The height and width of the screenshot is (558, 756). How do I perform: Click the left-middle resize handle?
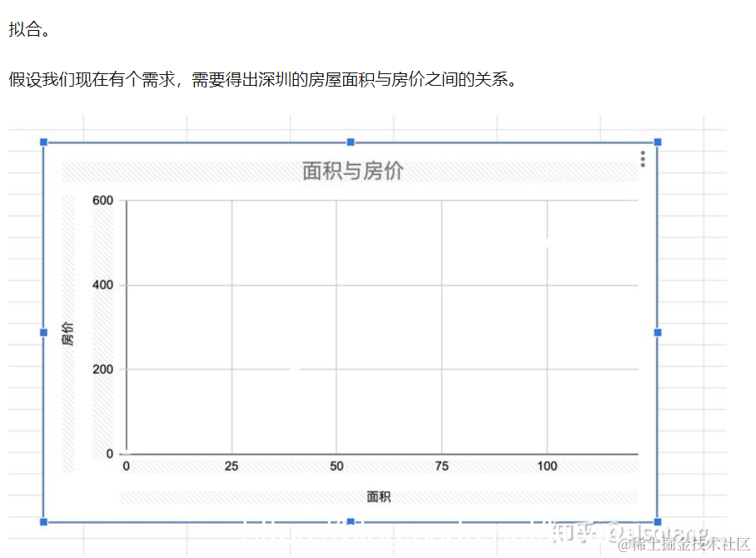click(x=42, y=330)
